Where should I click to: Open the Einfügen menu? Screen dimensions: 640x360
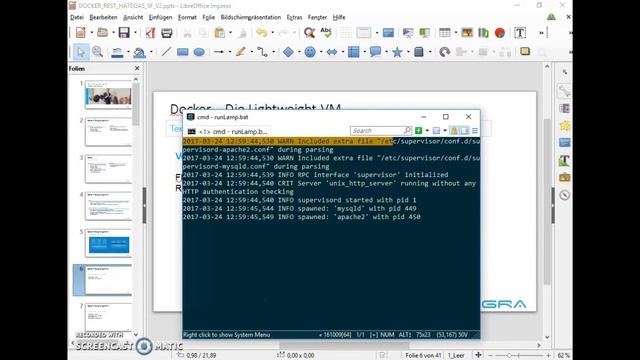[160, 17]
